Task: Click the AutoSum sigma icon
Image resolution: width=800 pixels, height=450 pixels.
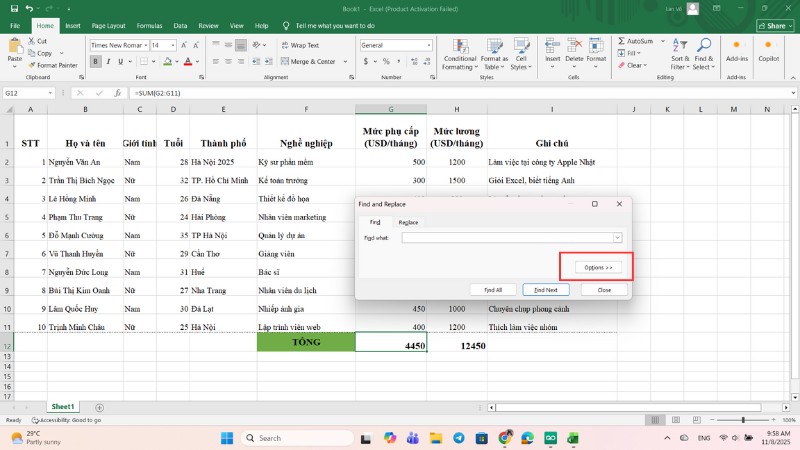Action: point(622,41)
